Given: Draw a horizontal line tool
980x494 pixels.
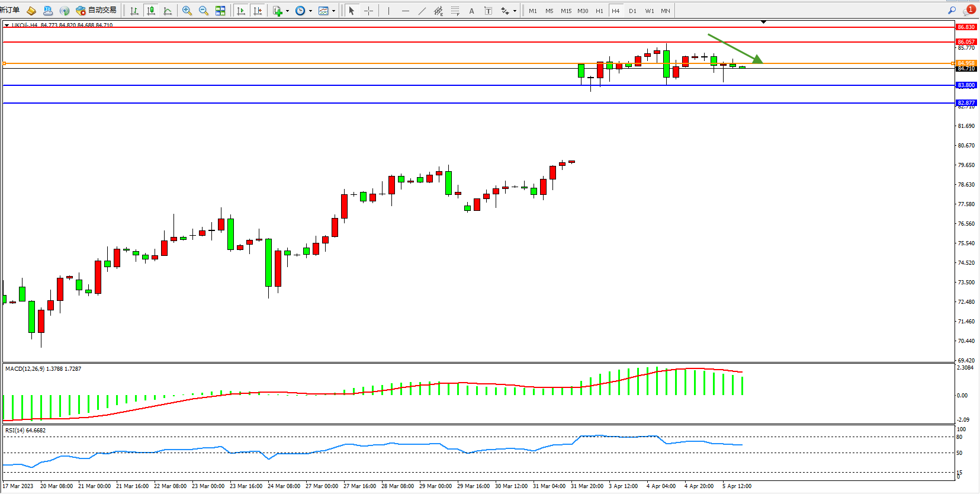Looking at the screenshot, I should 405,11.
